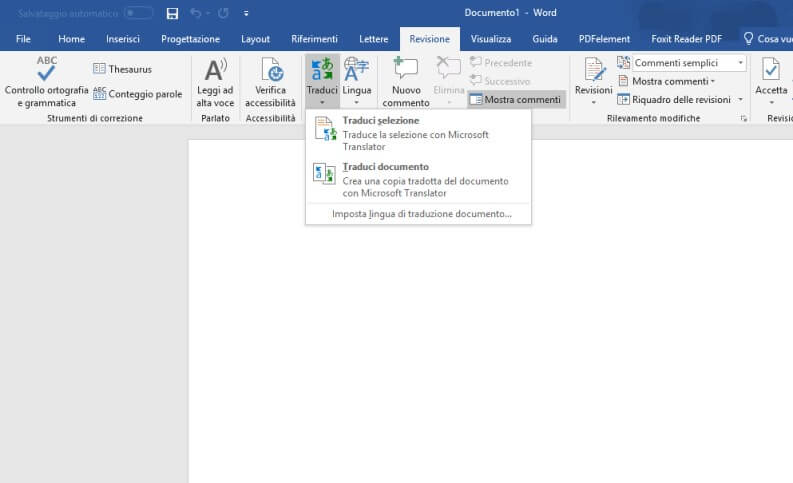Click Conteggio parole word count
Screen dimensions: 793x483
[138, 94]
